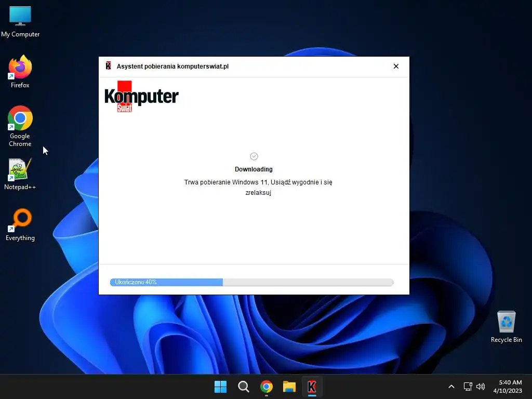Click the Komputer Swiat taskbar icon
This screenshot has width=532, height=399.
coord(312,387)
